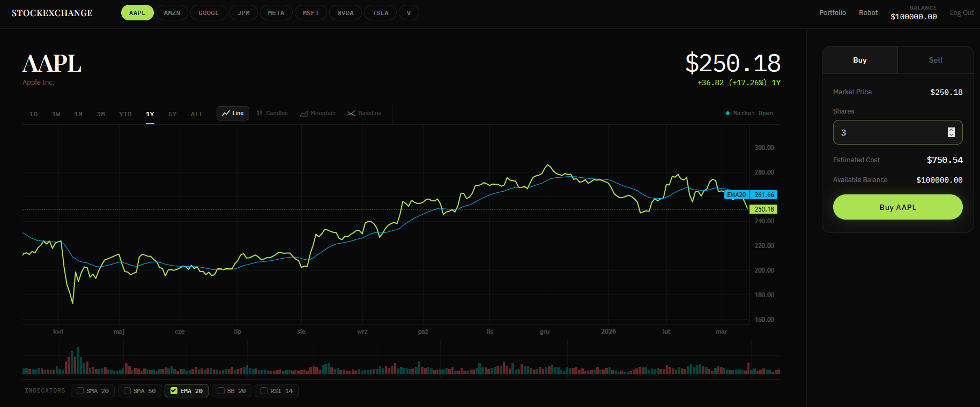Set chart range to 1Y
980x407 pixels.
click(150, 114)
